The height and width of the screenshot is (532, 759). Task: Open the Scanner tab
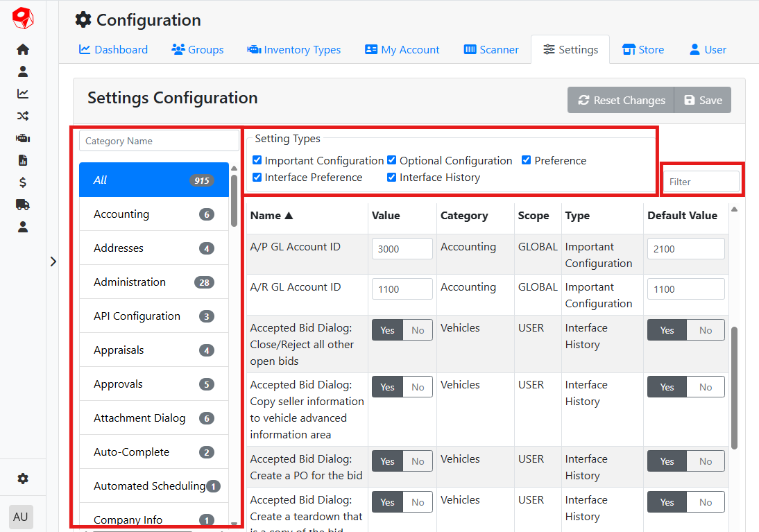[491, 50]
